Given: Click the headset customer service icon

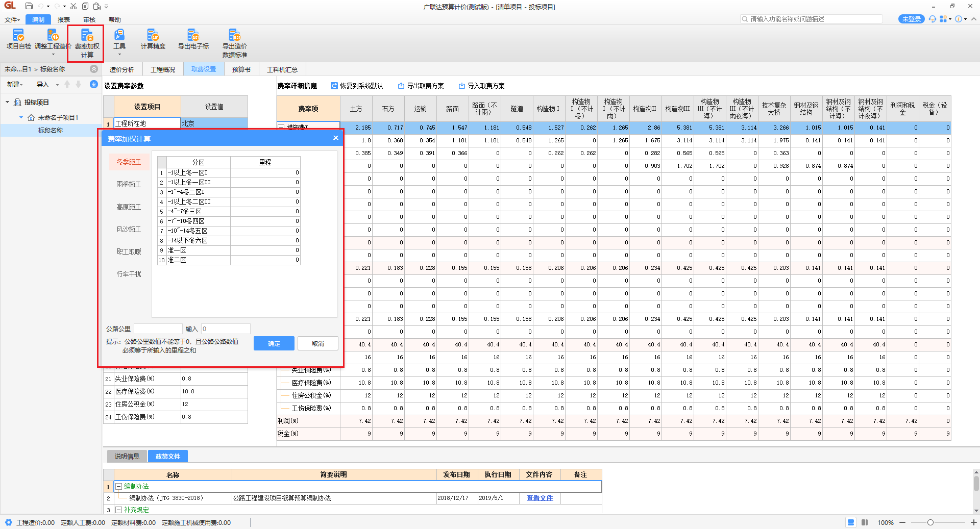Looking at the screenshot, I should pos(933,19).
